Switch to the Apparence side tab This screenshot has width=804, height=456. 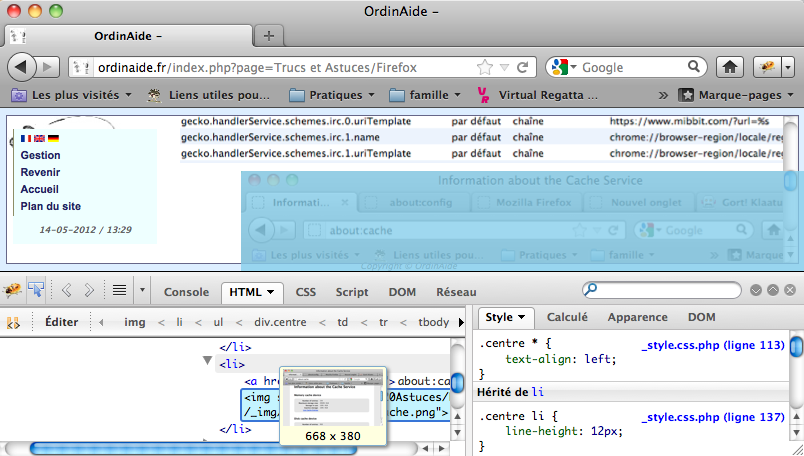tap(637, 318)
